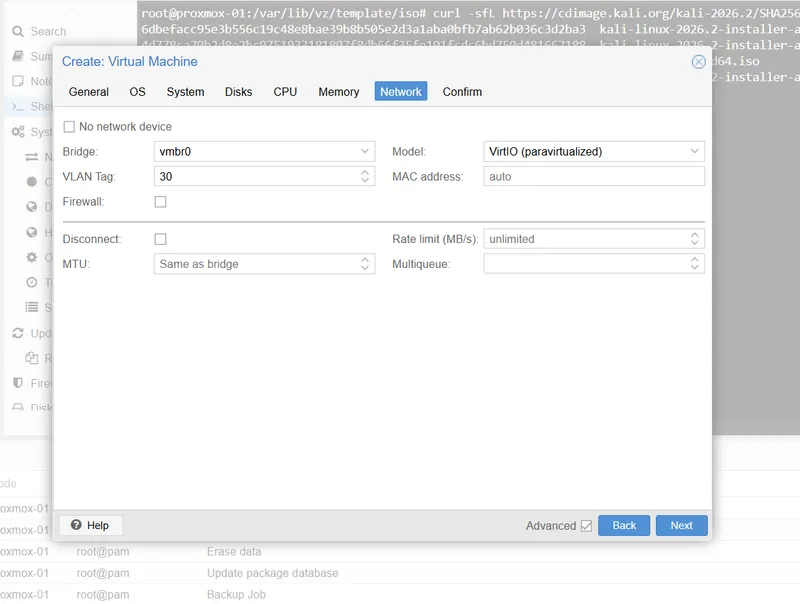The image size is (800, 604).
Task: Click the Back button
Action: 623,525
